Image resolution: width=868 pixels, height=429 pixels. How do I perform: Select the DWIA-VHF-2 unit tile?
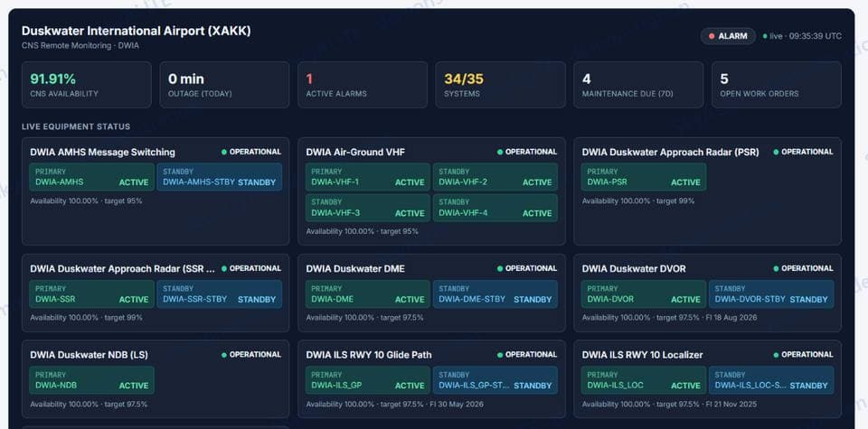pos(495,177)
